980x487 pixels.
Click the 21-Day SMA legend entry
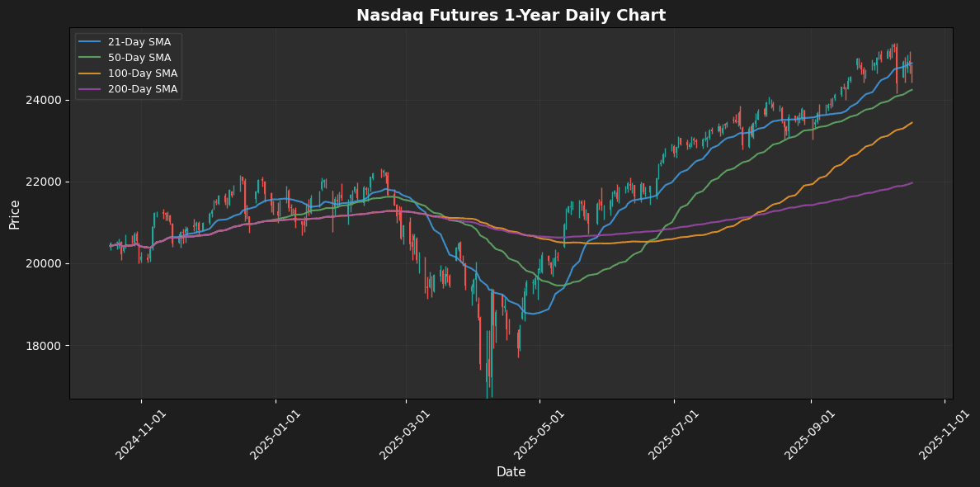(x=139, y=42)
